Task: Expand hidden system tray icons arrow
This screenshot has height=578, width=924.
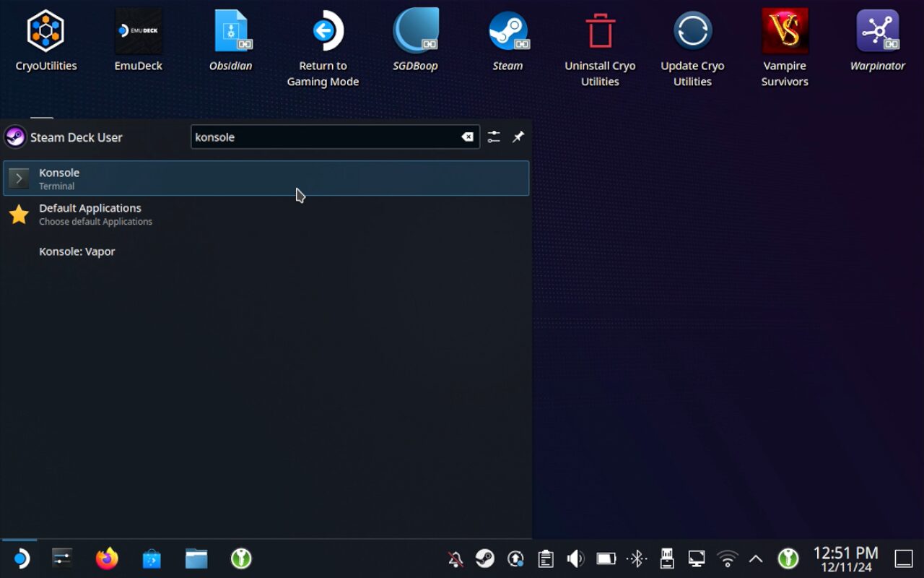Action: [x=756, y=558]
